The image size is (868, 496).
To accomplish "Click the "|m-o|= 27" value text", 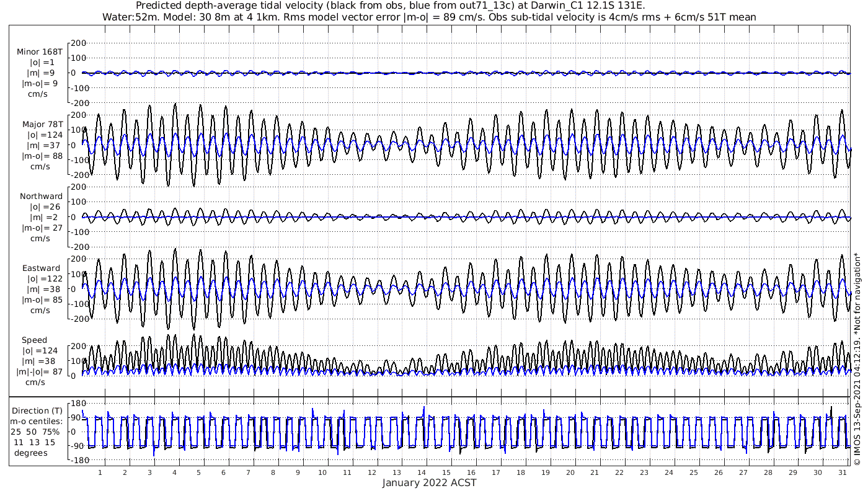I will point(41,228).
